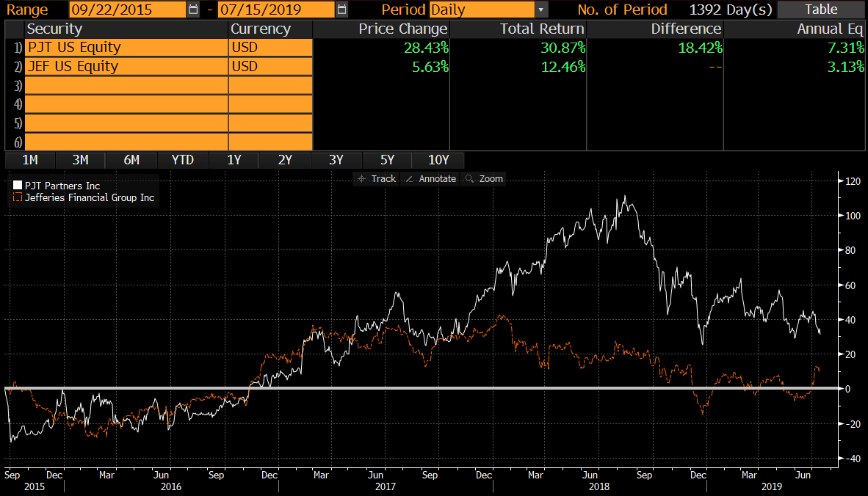Click the PJT US Equity security field
This screenshot has width=868, height=496.
pos(127,48)
